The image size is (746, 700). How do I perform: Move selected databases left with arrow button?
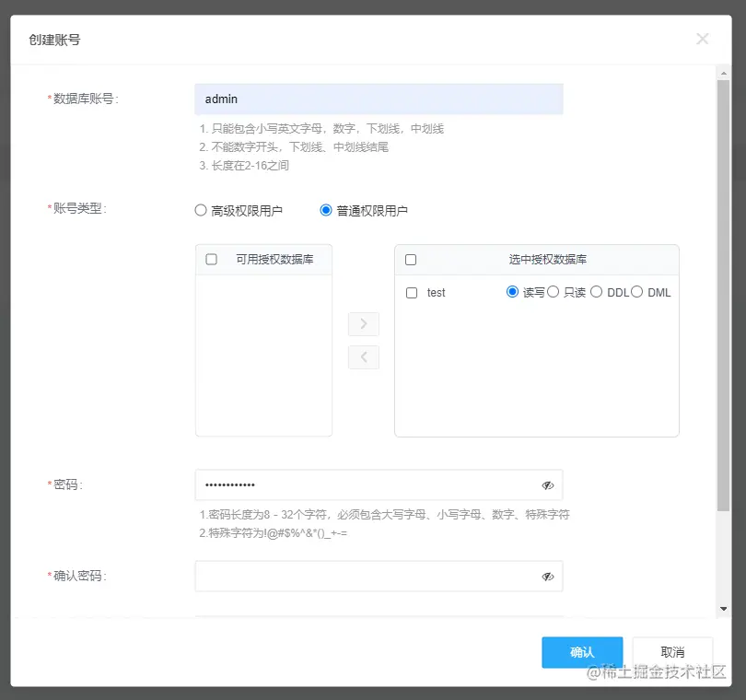(364, 356)
